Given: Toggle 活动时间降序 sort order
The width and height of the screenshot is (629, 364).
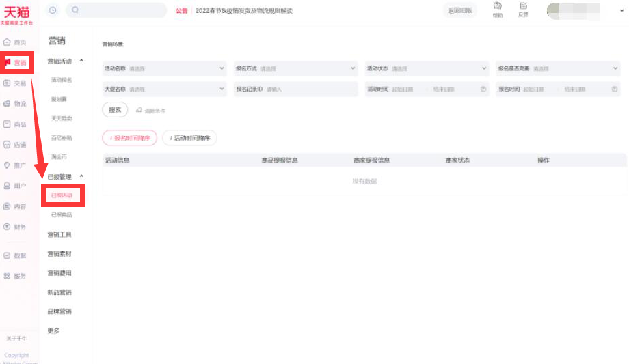Looking at the screenshot, I should 189,138.
